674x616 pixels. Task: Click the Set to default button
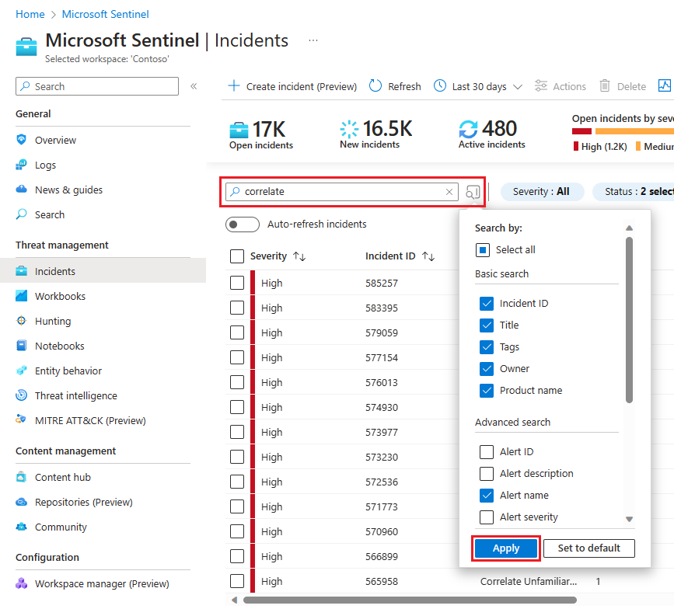click(588, 548)
